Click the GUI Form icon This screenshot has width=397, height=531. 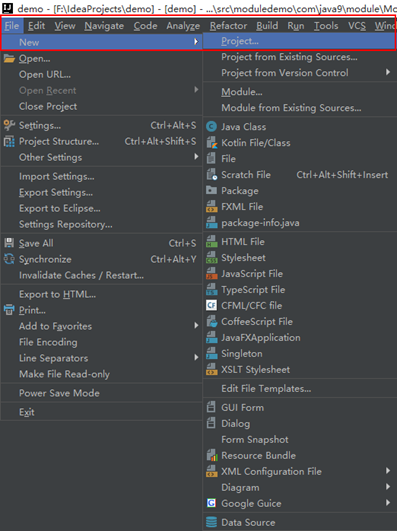point(211,407)
